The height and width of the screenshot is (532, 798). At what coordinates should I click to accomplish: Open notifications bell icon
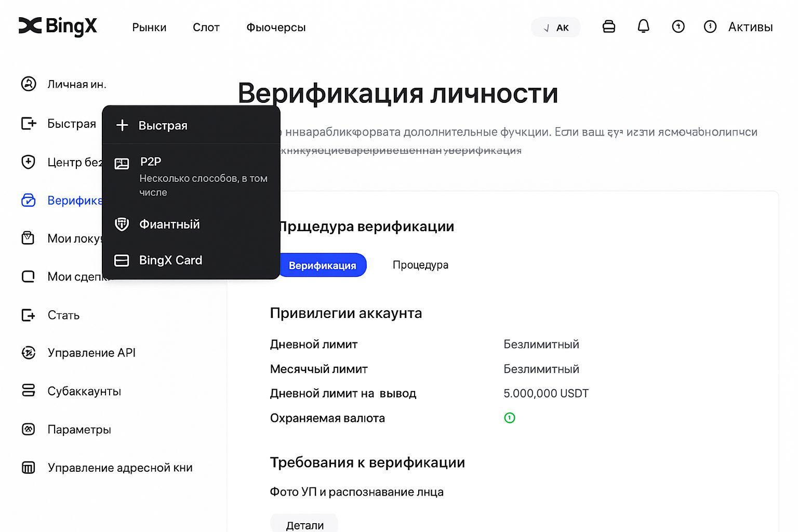pyautogui.click(x=644, y=26)
